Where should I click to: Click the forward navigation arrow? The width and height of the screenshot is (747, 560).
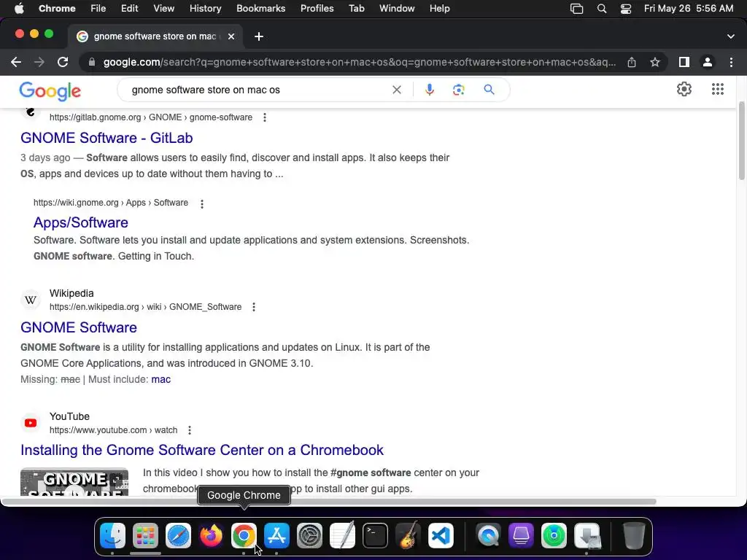(39, 62)
